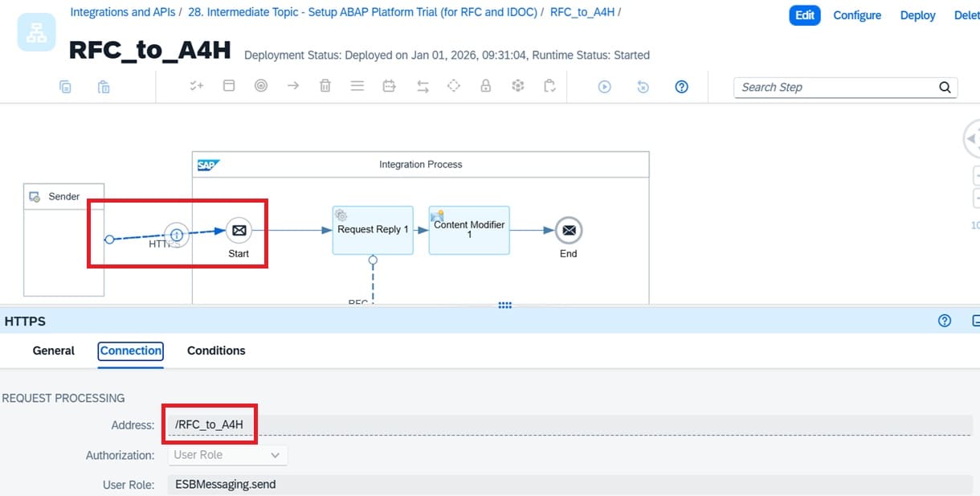Screen dimensions: 980x496
Task: Click the Edit button
Action: (805, 15)
